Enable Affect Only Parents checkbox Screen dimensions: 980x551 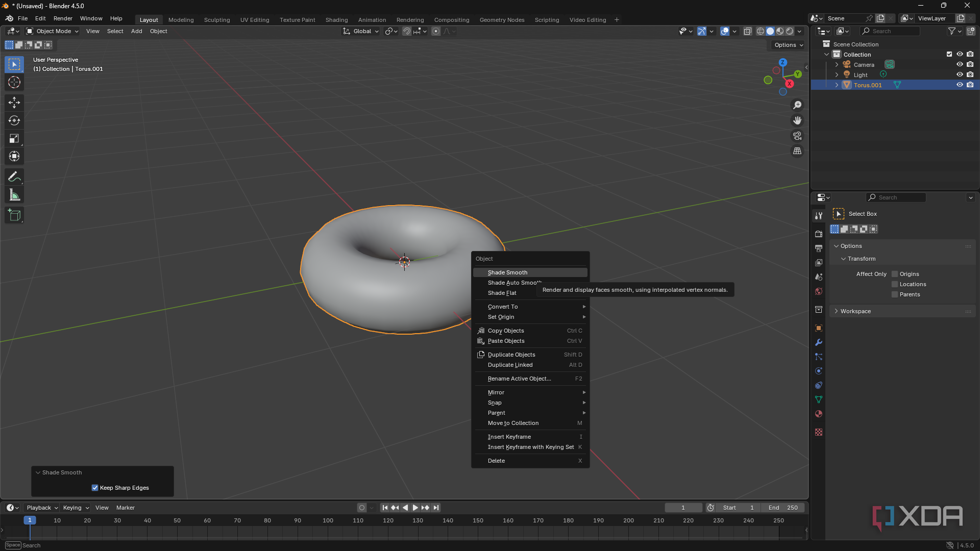pos(895,294)
